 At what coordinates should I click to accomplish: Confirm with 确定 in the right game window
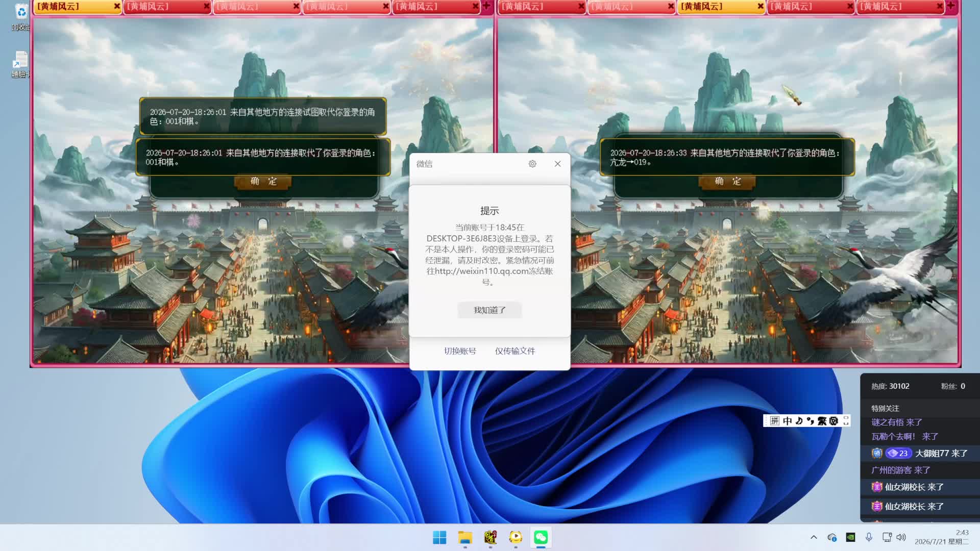pos(728,182)
